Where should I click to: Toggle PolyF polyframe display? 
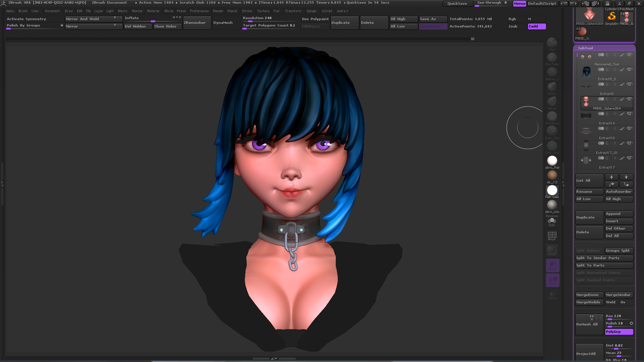[x=552, y=236]
